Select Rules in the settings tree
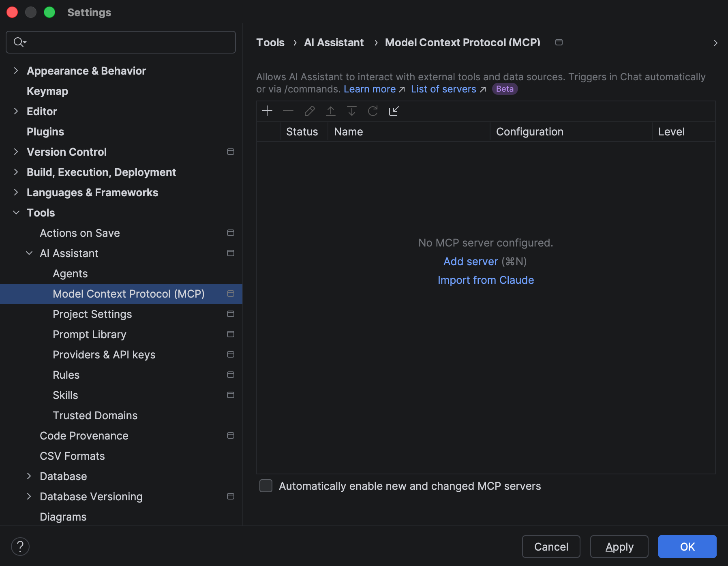 click(x=66, y=375)
